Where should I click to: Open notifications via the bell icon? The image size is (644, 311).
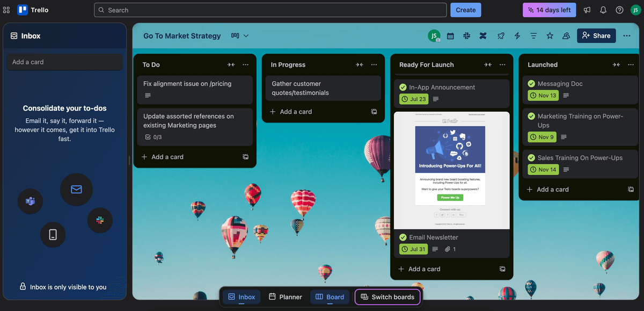click(x=602, y=9)
